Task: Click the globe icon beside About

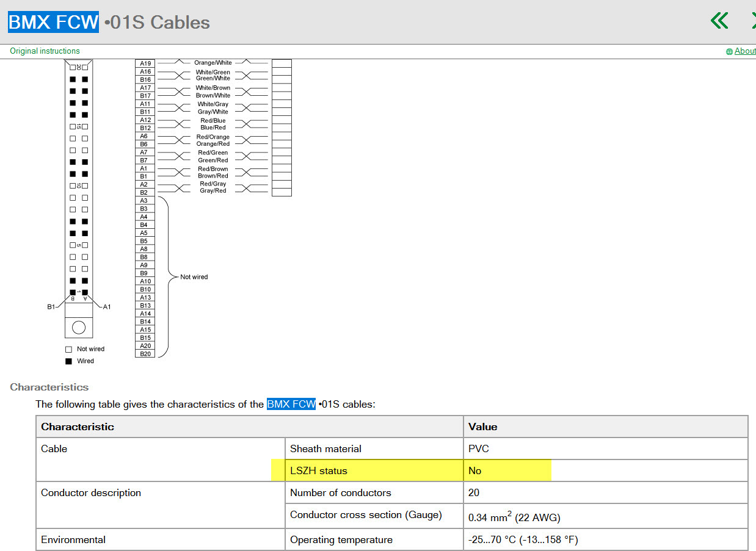Action: 729,52
